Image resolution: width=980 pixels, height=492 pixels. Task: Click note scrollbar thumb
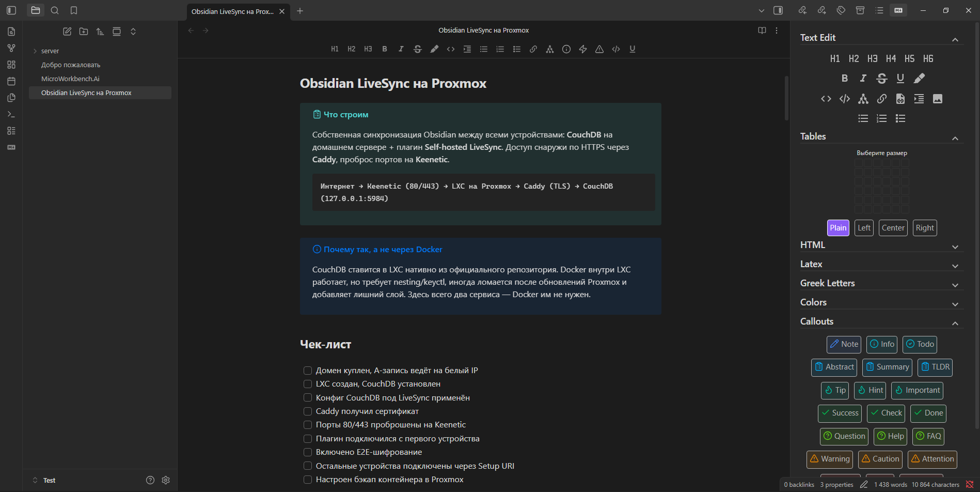tap(786, 98)
